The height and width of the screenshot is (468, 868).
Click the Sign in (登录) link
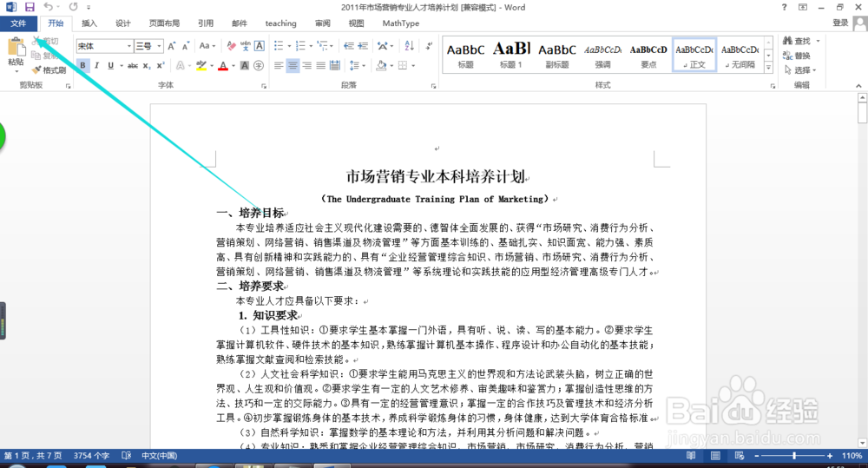(840, 23)
